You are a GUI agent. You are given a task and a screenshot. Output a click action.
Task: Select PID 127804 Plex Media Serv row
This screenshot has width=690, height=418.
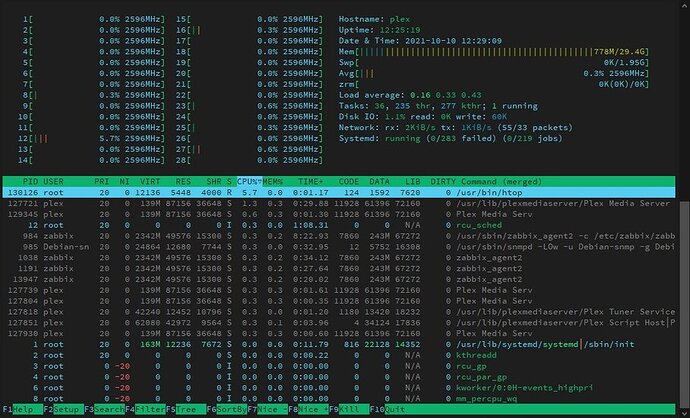[x=339, y=301]
